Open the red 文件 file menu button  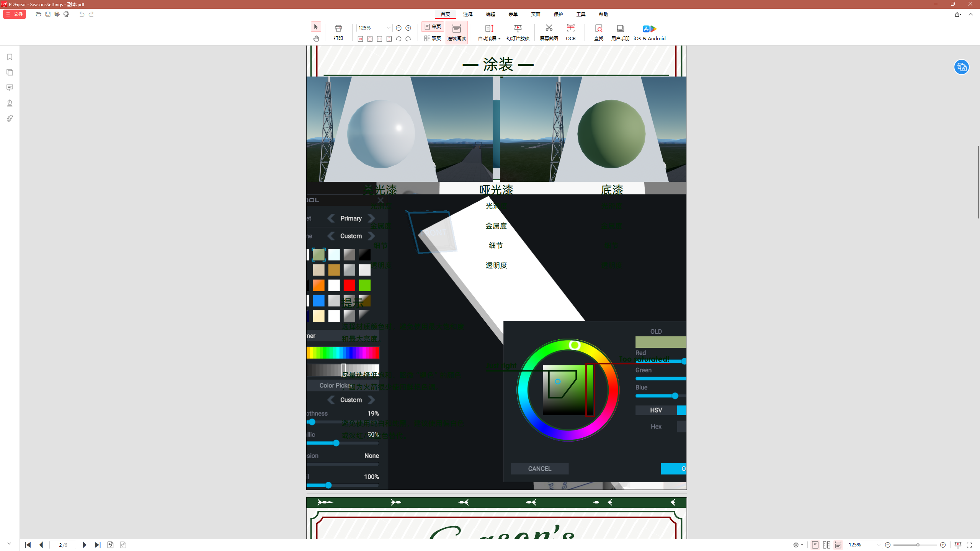(15, 14)
